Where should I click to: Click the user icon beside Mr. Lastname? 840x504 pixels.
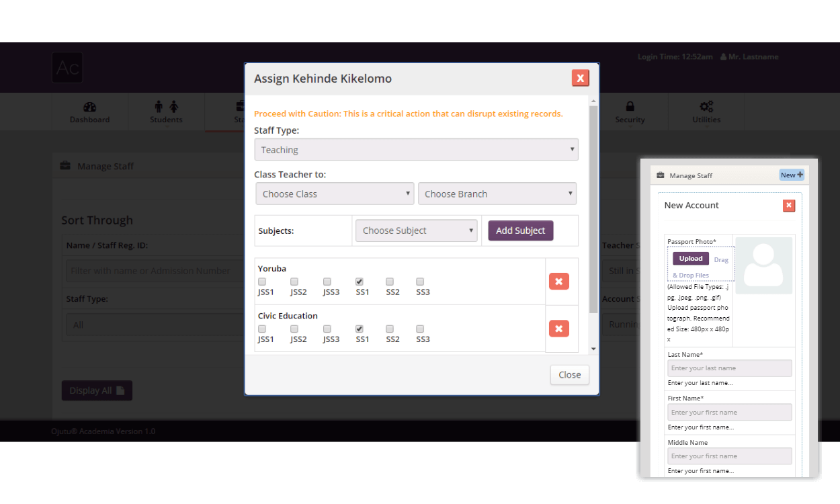pyautogui.click(x=724, y=57)
